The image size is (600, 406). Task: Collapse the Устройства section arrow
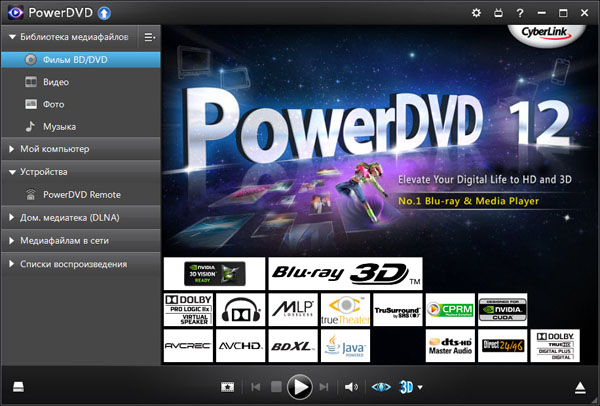pos(12,172)
